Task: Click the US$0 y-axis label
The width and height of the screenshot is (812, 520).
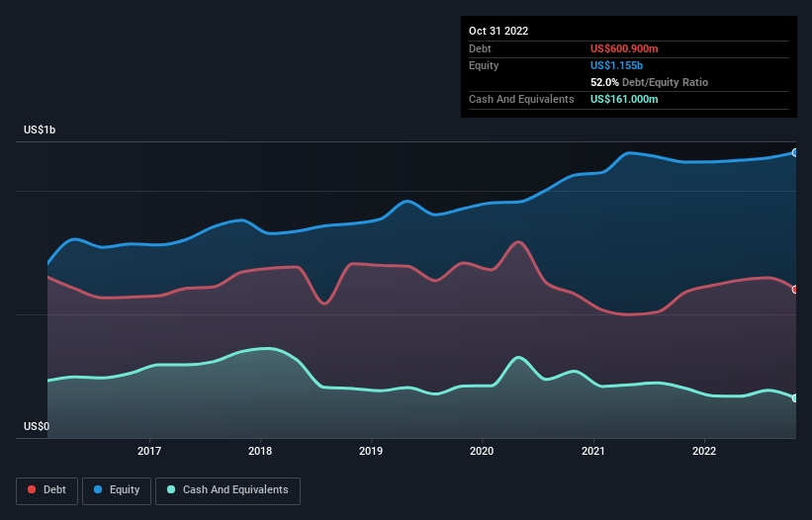Action: tap(37, 426)
